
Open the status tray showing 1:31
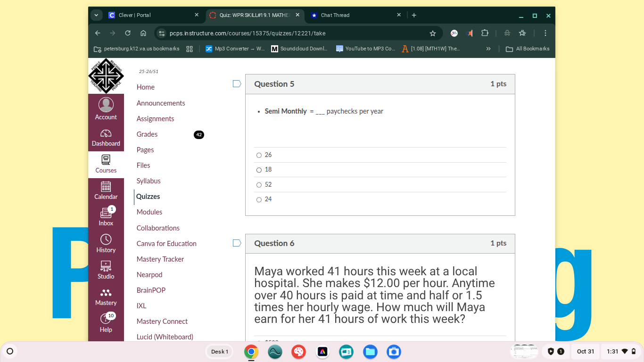point(622,352)
